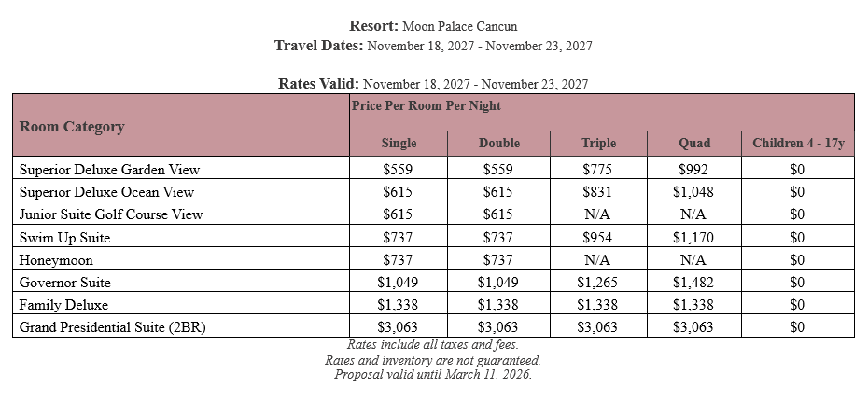Screen dimensions: 868x415
Task: Click the Triple column header
Action: (x=599, y=144)
